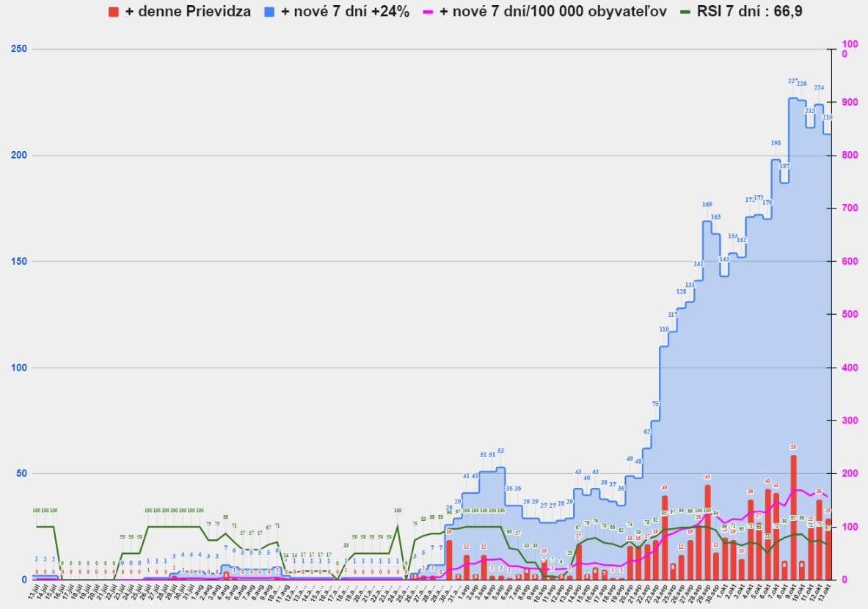Screen dimensions: 868x609
Task: Click the right axis tick label 600
Action: point(850,261)
